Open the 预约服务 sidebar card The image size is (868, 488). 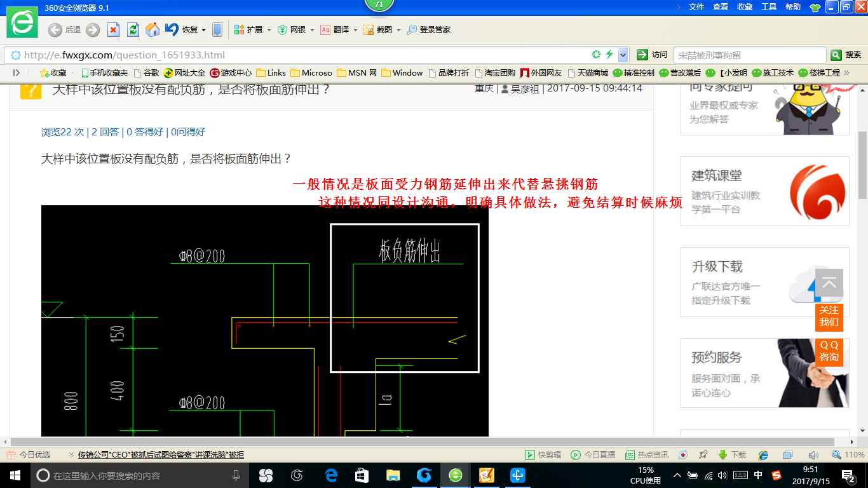pos(765,373)
